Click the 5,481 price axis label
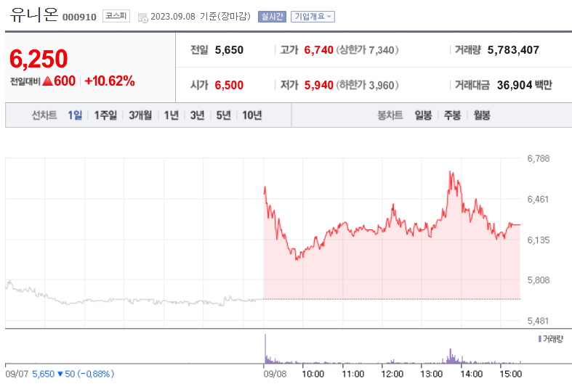 (x=538, y=321)
